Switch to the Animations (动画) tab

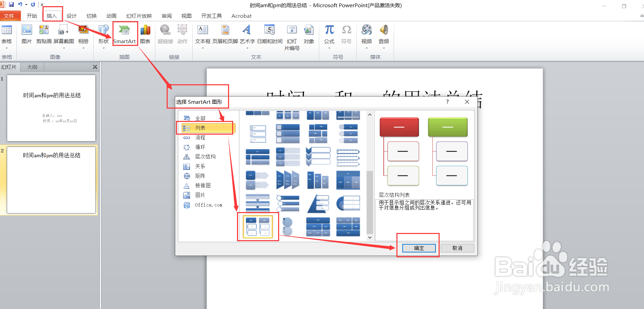[x=111, y=16]
